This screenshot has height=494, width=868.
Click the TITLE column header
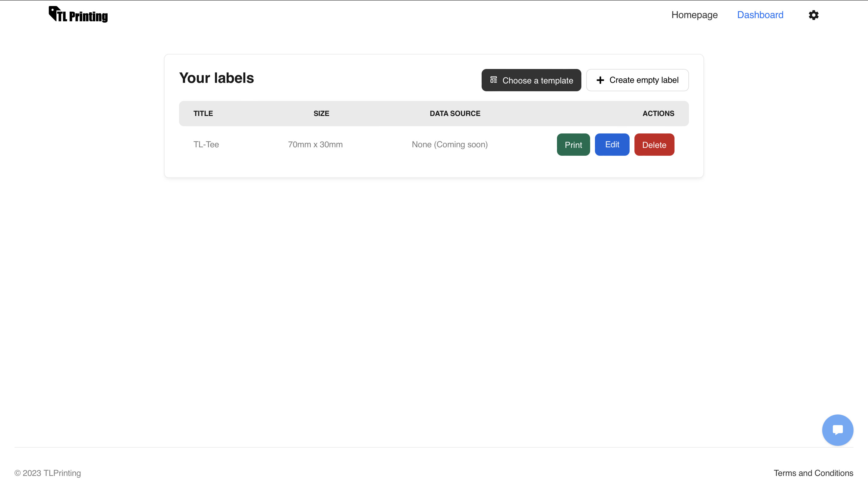coord(203,114)
